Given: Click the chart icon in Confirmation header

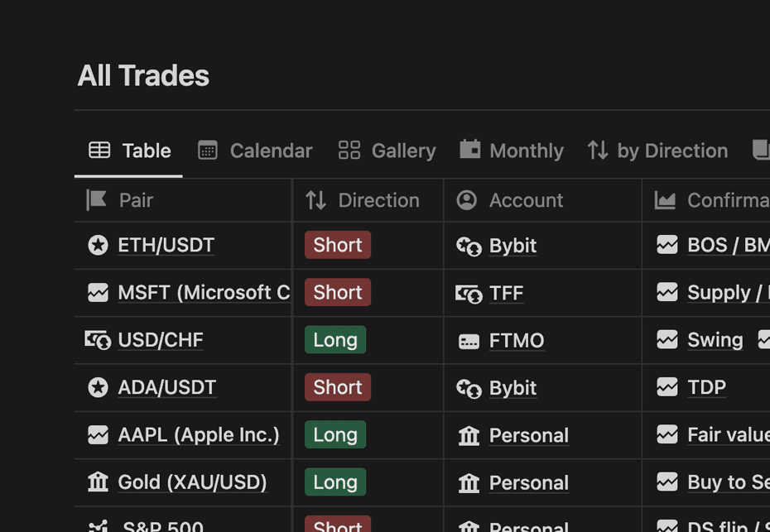Looking at the screenshot, I should click(665, 200).
